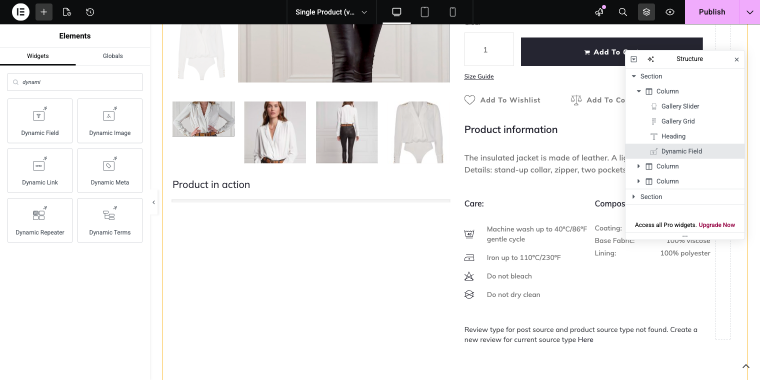Collapse the expanded Column in Structure
The width and height of the screenshot is (760, 380).
point(639,91)
